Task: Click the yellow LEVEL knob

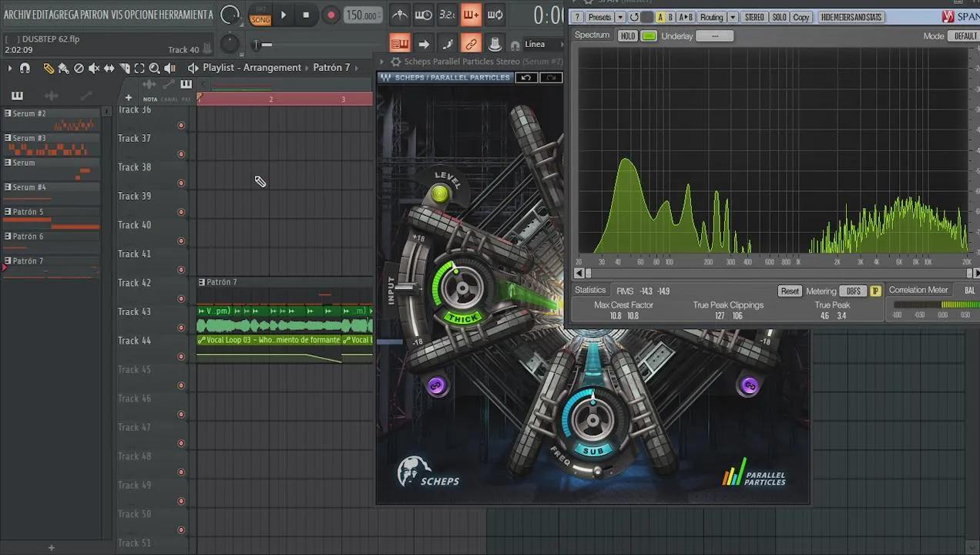Action: click(440, 194)
